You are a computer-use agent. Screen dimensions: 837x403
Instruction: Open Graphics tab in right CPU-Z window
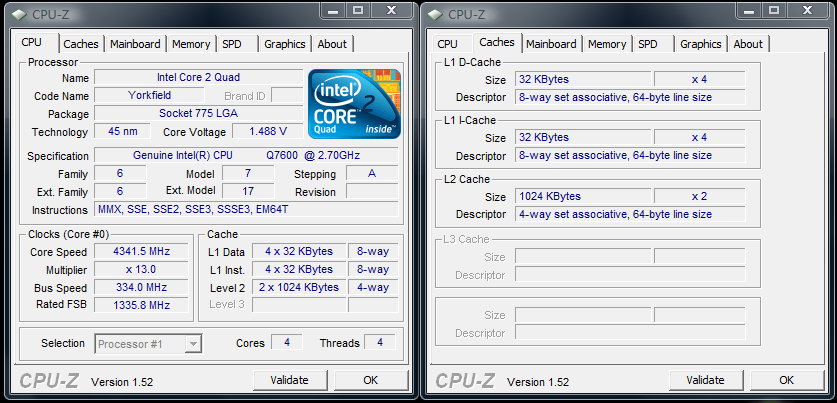(x=701, y=44)
